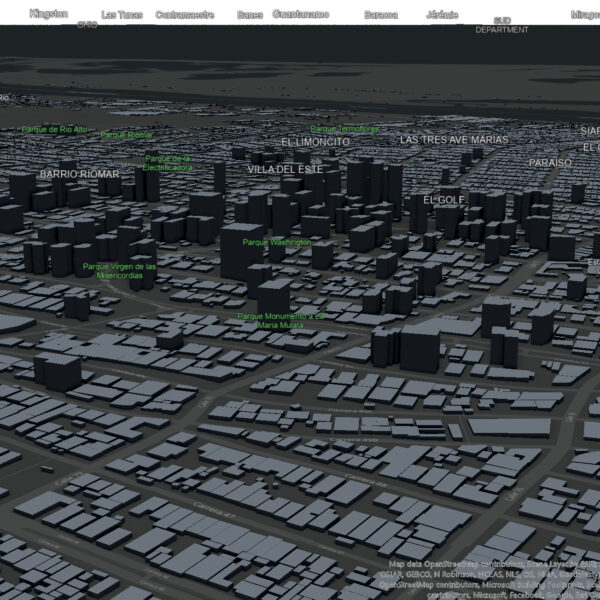Viewport: 600px width, 600px height.
Task: Click the BARRIO RIOMAR label
Action: click(80, 174)
